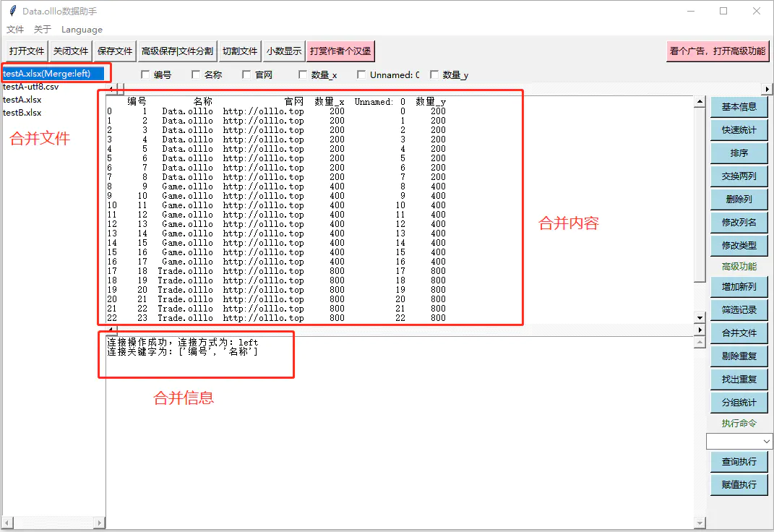774x532 pixels.
Task: Click the 修改列名 button
Action: [739, 223]
